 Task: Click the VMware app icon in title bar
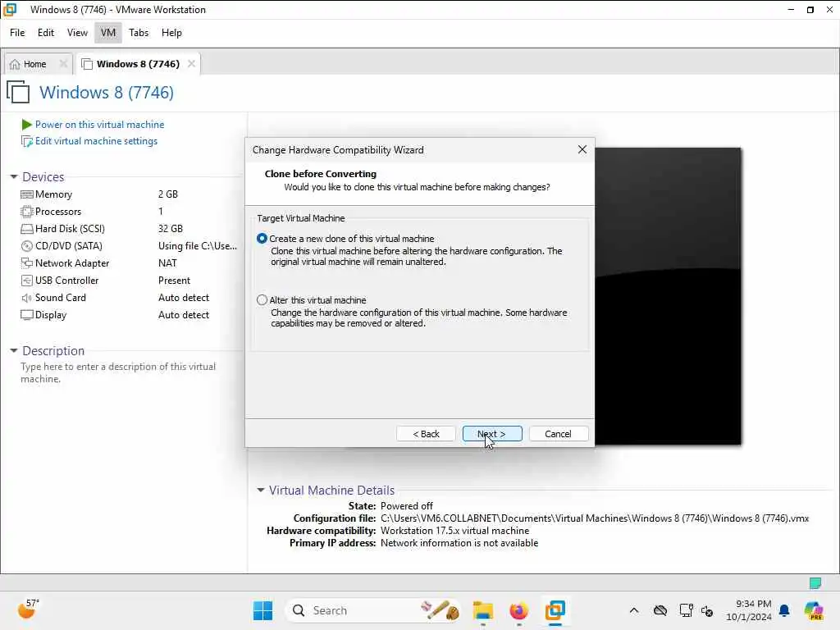click(x=10, y=10)
